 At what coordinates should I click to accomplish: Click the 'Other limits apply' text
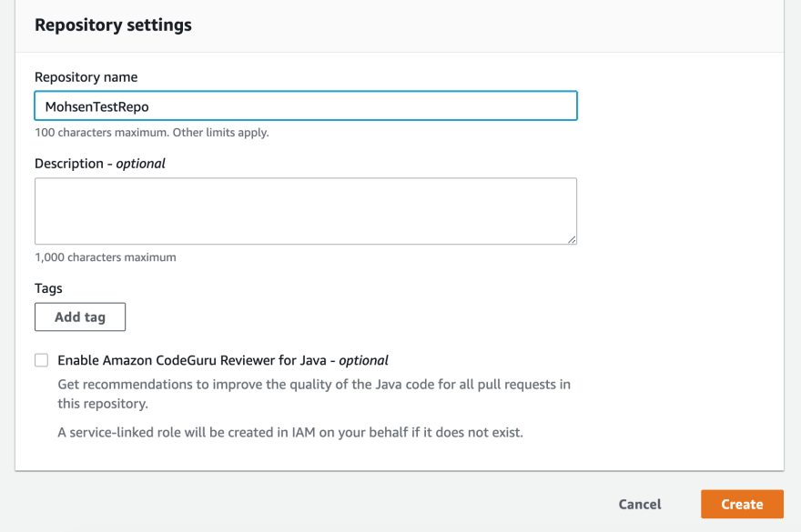point(220,132)
